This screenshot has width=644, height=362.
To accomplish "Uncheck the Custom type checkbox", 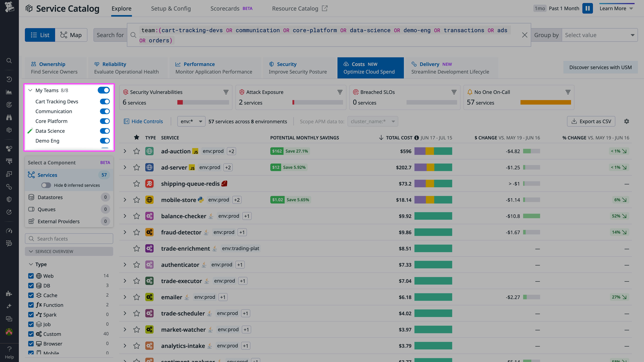I will (31, 334).
